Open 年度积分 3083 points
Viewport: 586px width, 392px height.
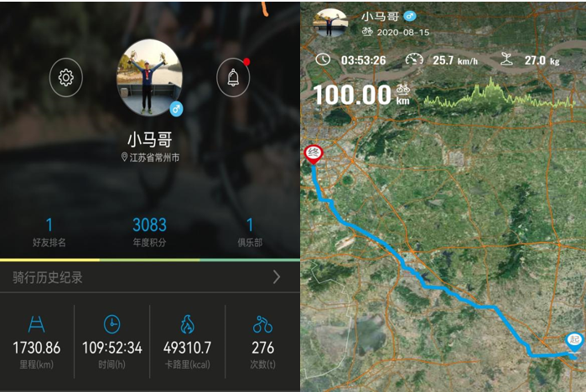click(x=149, y=233)
